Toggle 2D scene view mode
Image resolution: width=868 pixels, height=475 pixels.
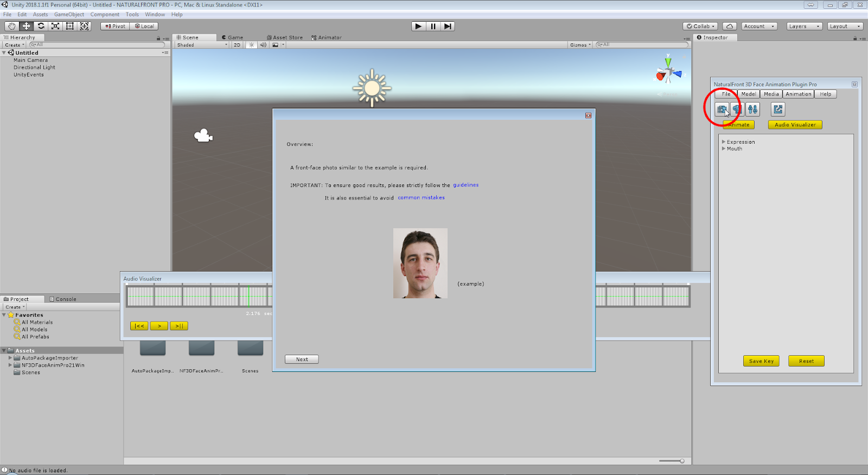[237, 45]
